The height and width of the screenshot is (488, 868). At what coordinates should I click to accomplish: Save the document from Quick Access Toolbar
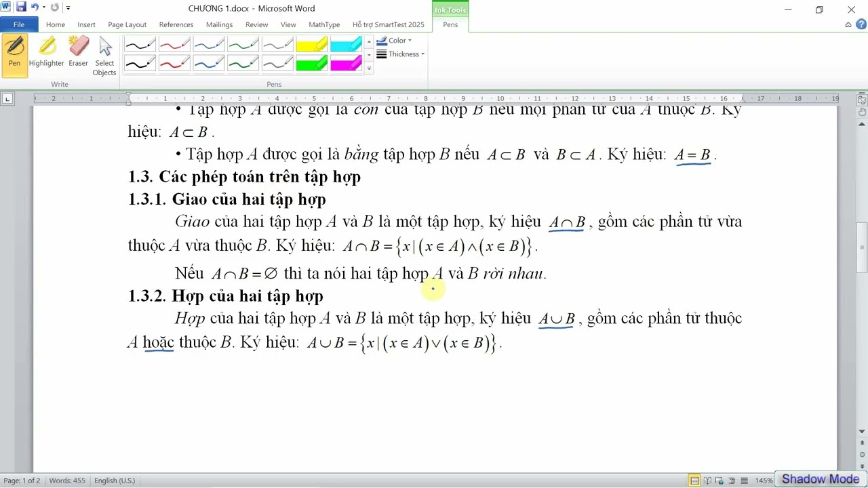point(21,7)
